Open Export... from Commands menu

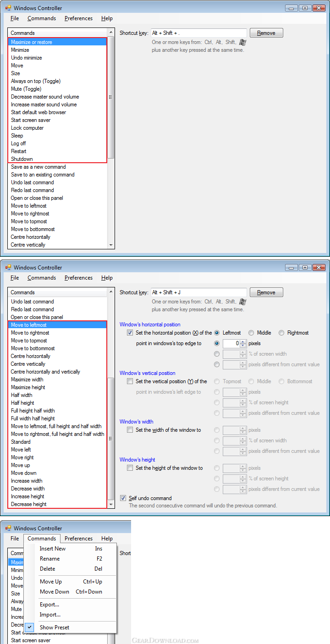[71, 605]
